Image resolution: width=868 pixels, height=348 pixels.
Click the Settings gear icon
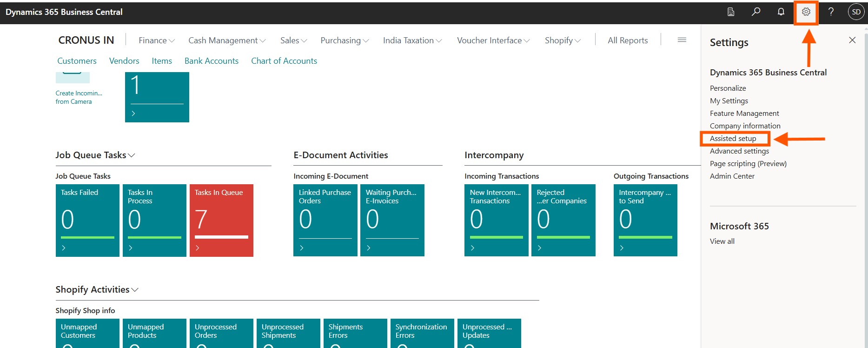click(x=806, y=12)
